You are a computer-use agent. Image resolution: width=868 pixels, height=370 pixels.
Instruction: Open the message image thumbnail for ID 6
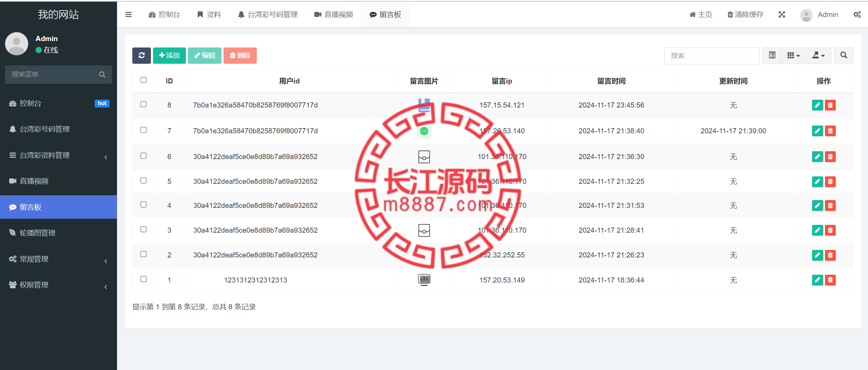click(x=424, y=157)
